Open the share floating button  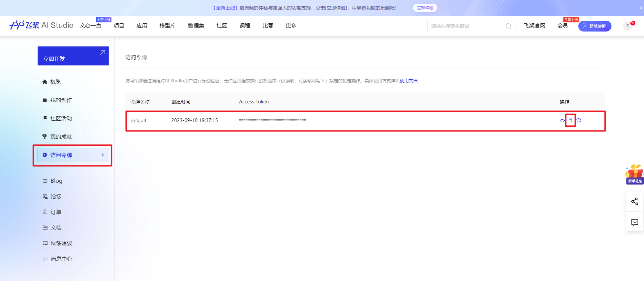(635, 201)
